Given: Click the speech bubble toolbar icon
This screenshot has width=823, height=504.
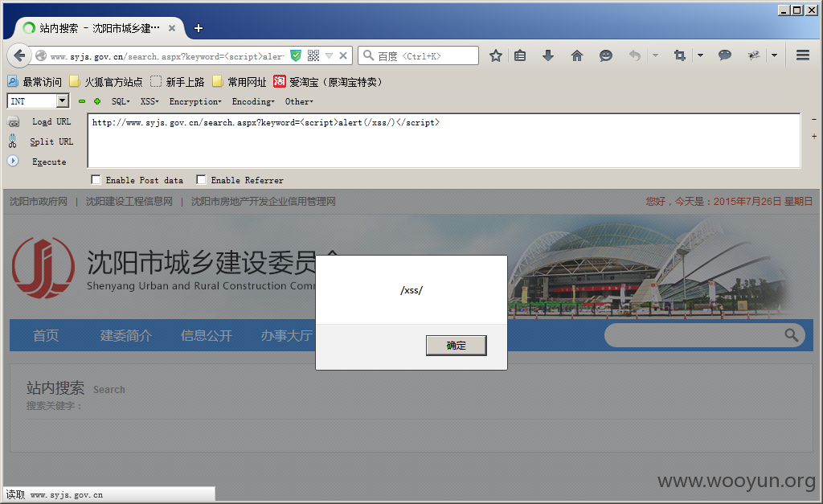Looking at the screenshot, I should (x=725, y=55).
